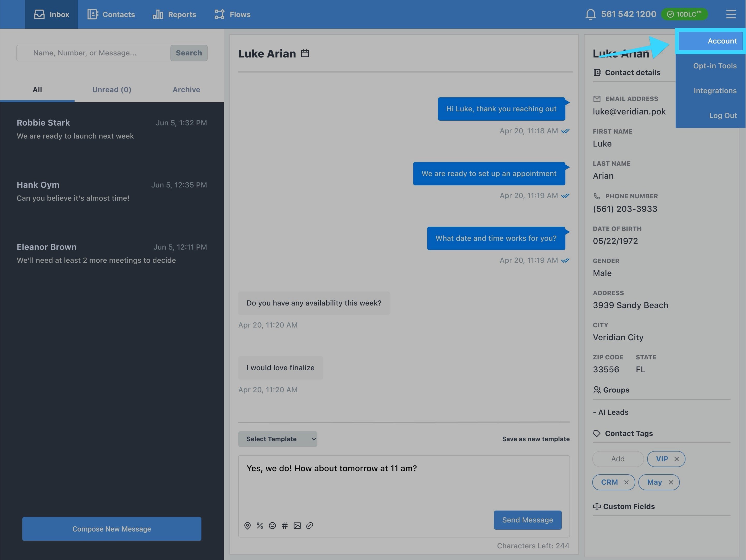
Task: Remove the May contact tag
Action: click(671, 482)
